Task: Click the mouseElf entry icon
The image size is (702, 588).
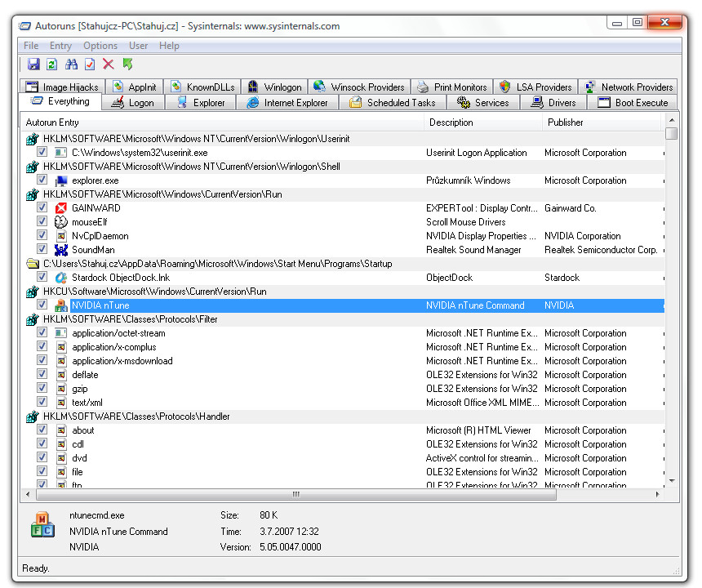Action: point(61,222)
